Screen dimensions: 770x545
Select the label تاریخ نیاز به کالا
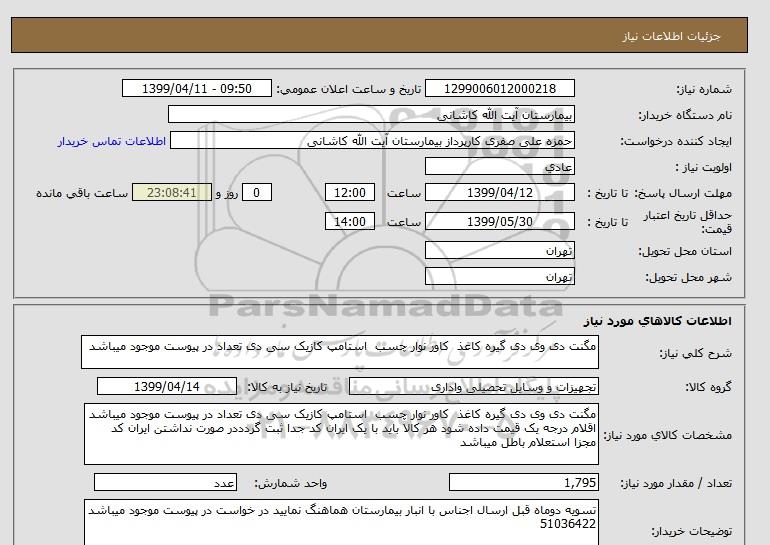[x=287, y=387]
